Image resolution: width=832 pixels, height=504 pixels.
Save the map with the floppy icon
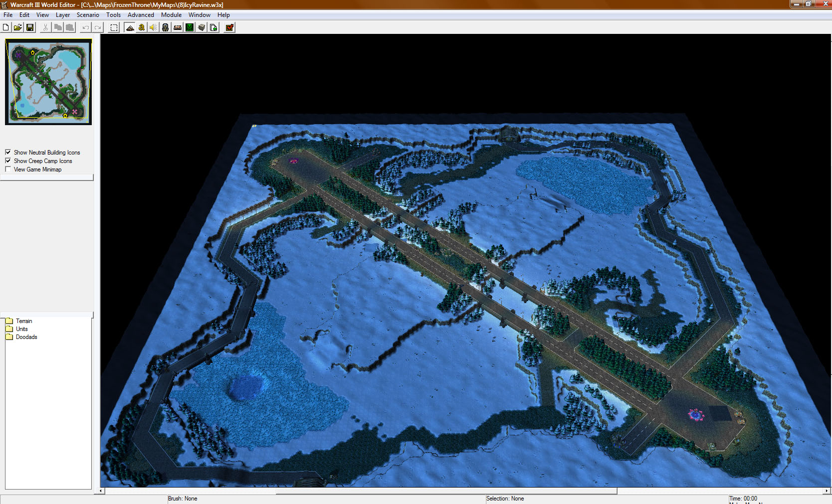point(30,27)
